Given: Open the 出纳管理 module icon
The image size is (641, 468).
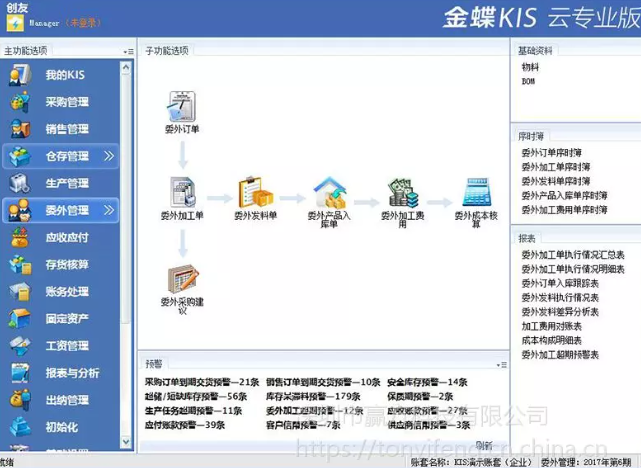Looking at the screenshot, I should tap(20, 400).
